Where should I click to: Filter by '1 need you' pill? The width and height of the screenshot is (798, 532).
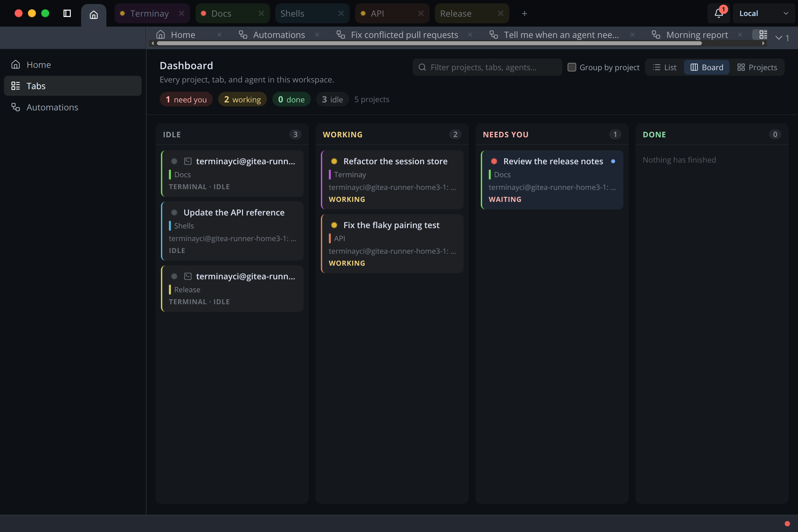click(x=186, y=99)
